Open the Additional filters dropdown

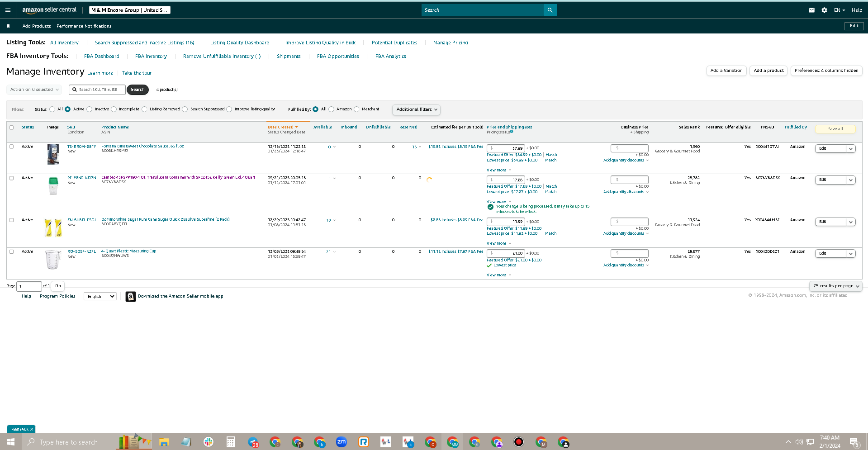click(x=416, y=109)
